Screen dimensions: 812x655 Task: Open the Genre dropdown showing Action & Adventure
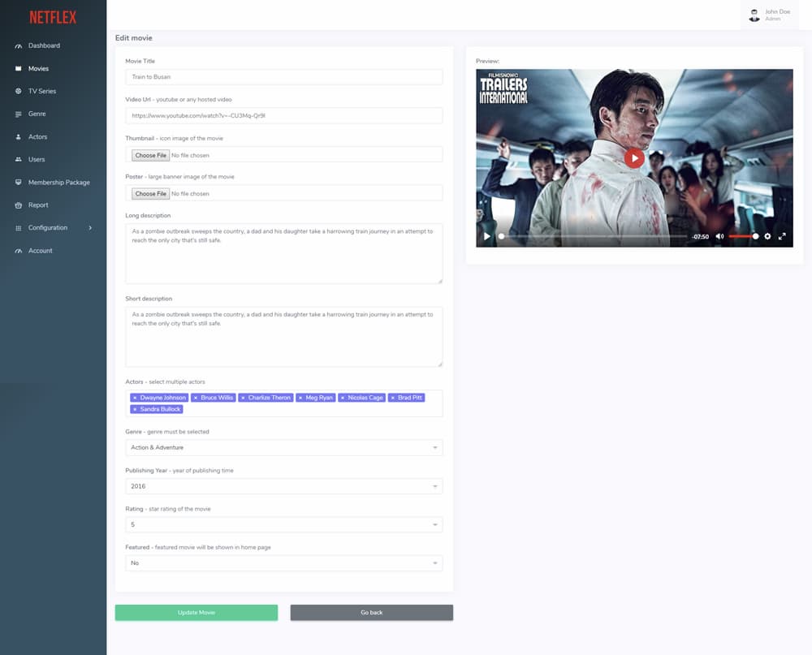(x=283, y=447)
